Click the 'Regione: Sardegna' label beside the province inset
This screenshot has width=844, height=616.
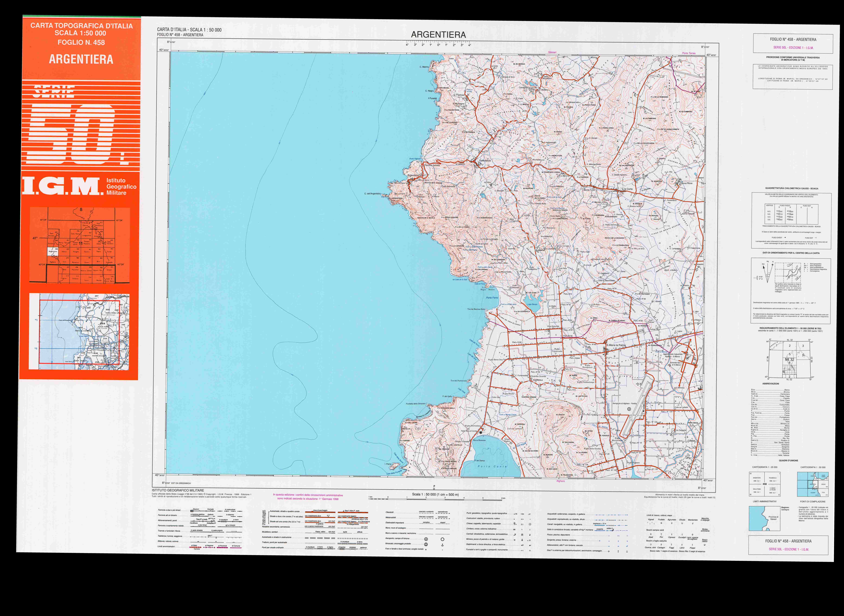click(785, 509)
